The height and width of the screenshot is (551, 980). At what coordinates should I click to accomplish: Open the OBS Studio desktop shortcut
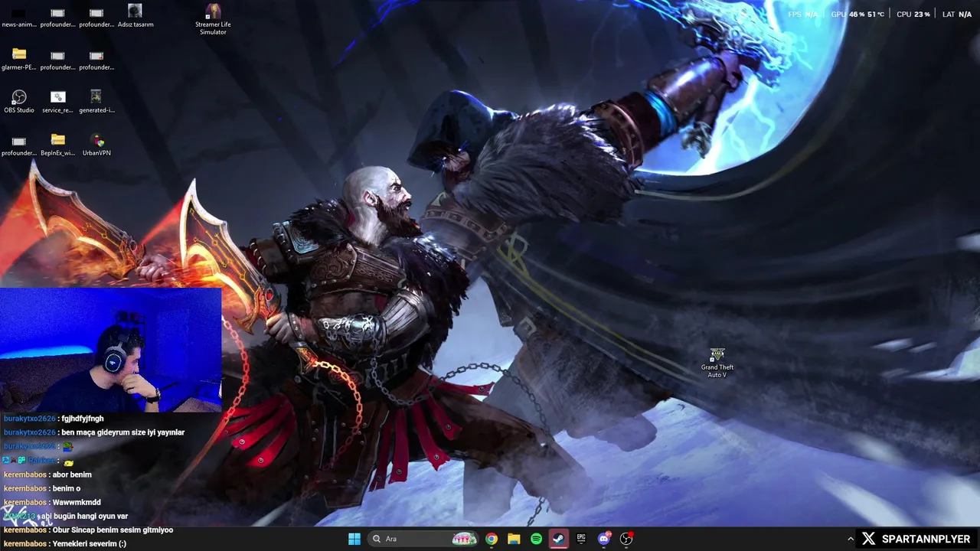tap(19, 102)
